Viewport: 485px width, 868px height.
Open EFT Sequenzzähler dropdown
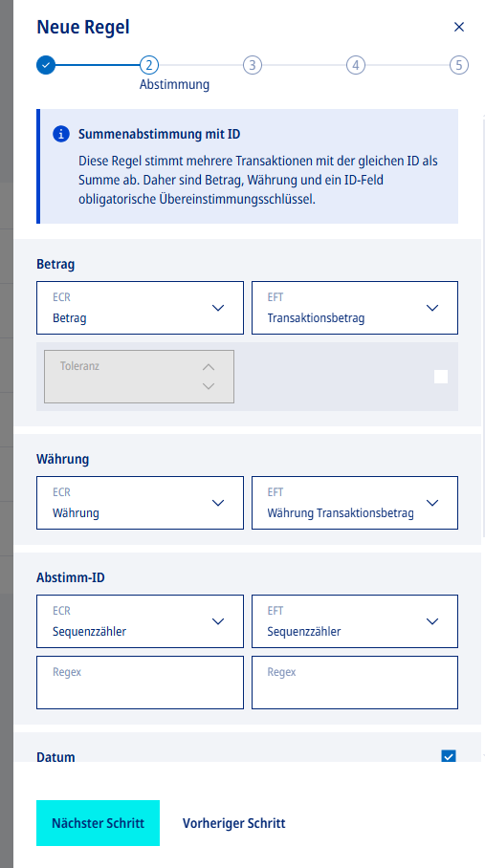tap(355, 621)
